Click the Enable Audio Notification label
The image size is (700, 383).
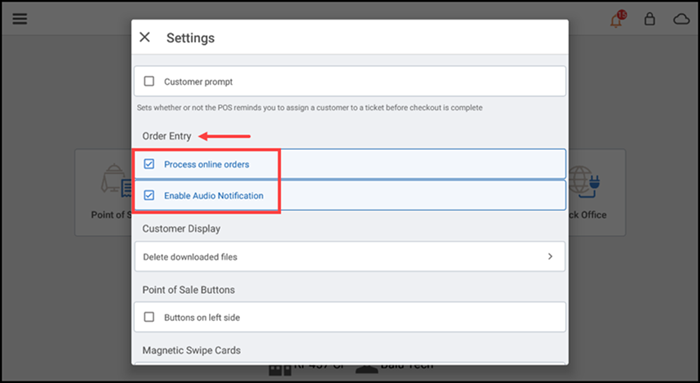coord(214,196)
